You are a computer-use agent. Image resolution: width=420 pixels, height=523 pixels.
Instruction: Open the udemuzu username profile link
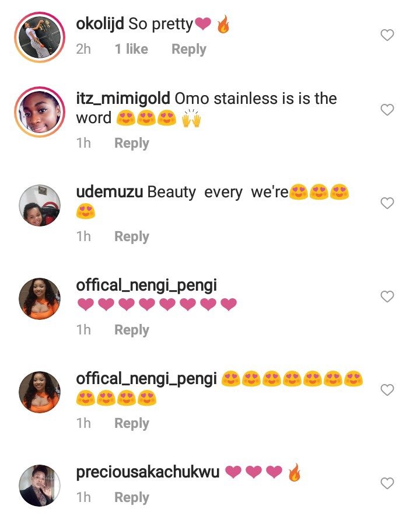(x=110, y=191)
